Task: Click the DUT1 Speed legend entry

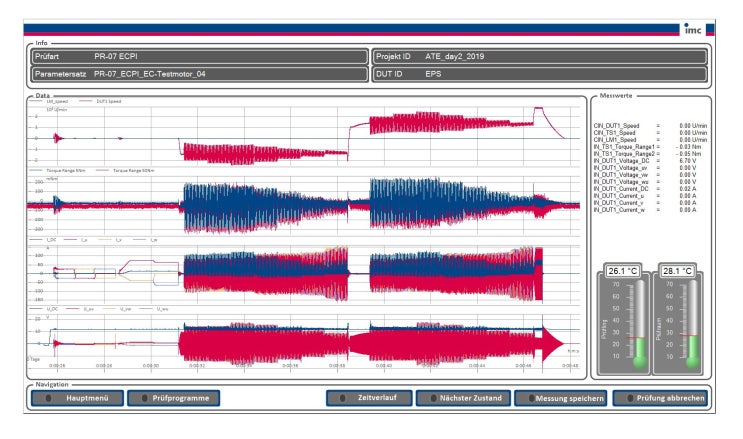Action: tap(100, 101)
